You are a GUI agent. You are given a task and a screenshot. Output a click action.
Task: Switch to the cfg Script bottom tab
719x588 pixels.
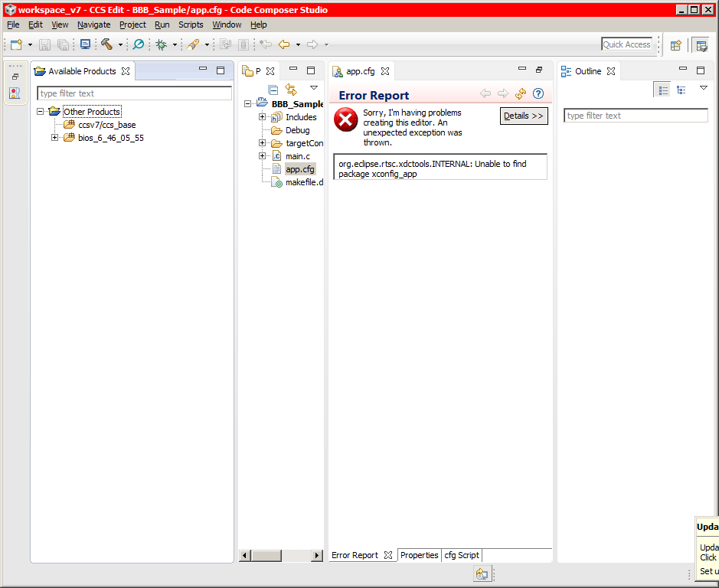(462, 555)
